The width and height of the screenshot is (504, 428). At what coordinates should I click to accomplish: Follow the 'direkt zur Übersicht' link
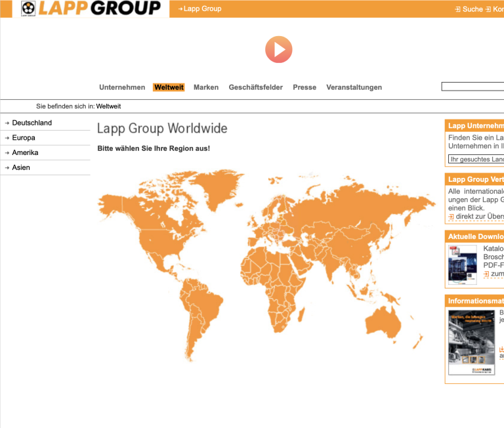click(480, 217)
